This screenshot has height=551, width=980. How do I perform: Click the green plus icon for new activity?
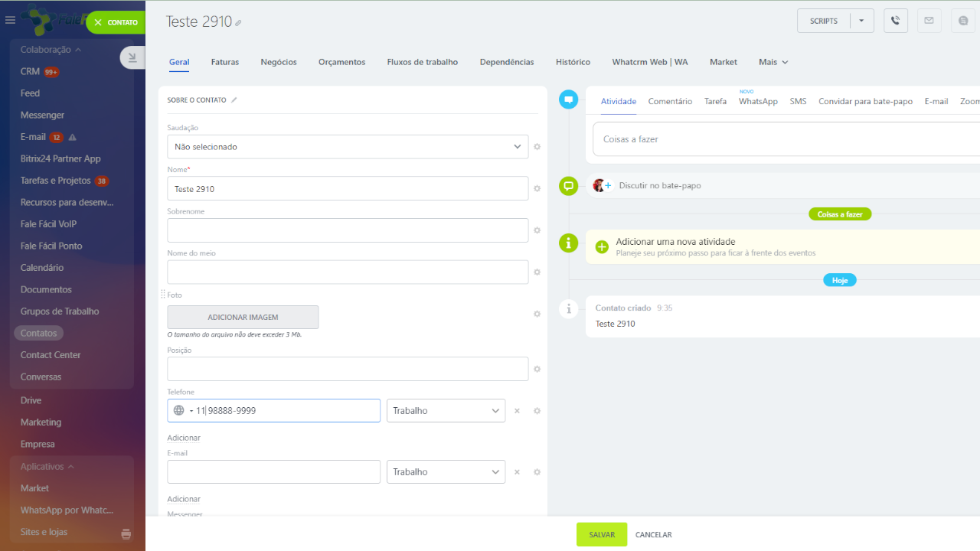602,246
